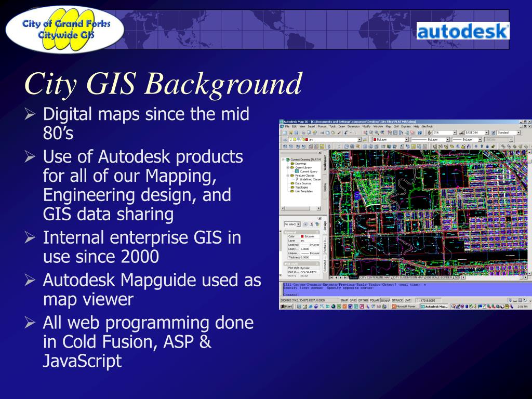Click the Paste icon in the toolbar
Screen dimensions: 532x399
coord(333,132)
